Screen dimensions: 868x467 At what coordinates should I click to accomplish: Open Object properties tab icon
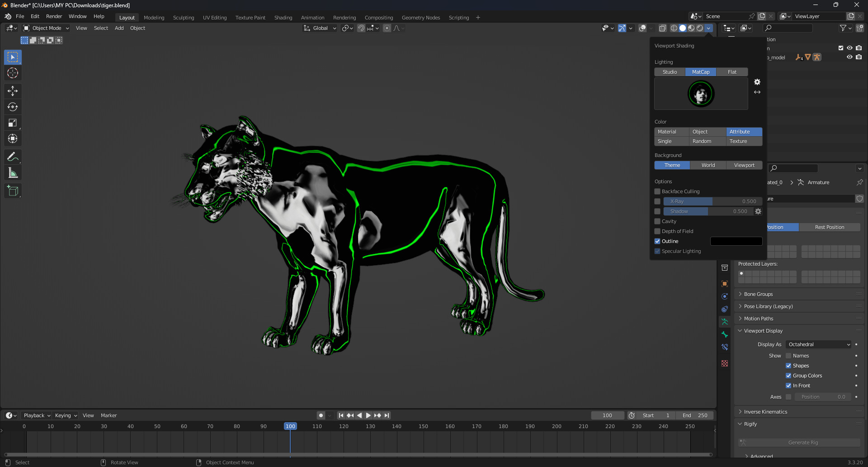pyautogui.click(x=725, y=284)
